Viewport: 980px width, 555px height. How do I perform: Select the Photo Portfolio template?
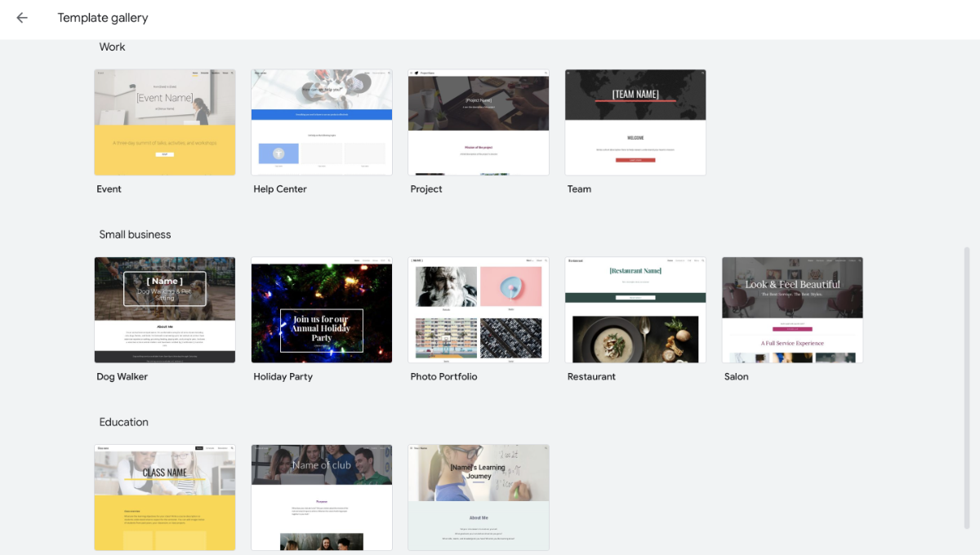tap(478, 310)
